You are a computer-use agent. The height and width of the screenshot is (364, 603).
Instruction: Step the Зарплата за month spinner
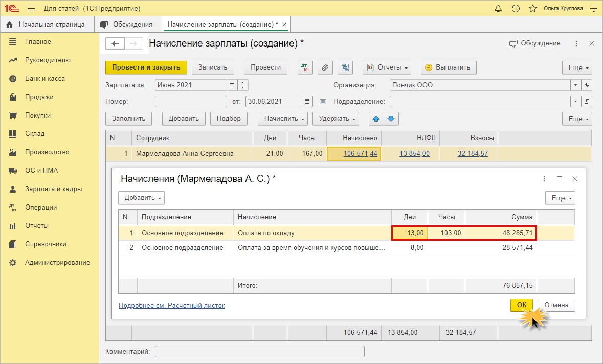(243, 85)
